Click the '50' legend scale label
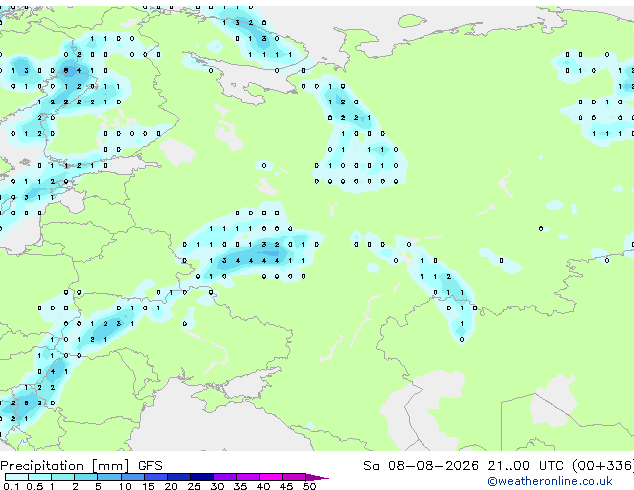Image resolution: width=634 pixels, height=490 pixels. click(310, 486)
